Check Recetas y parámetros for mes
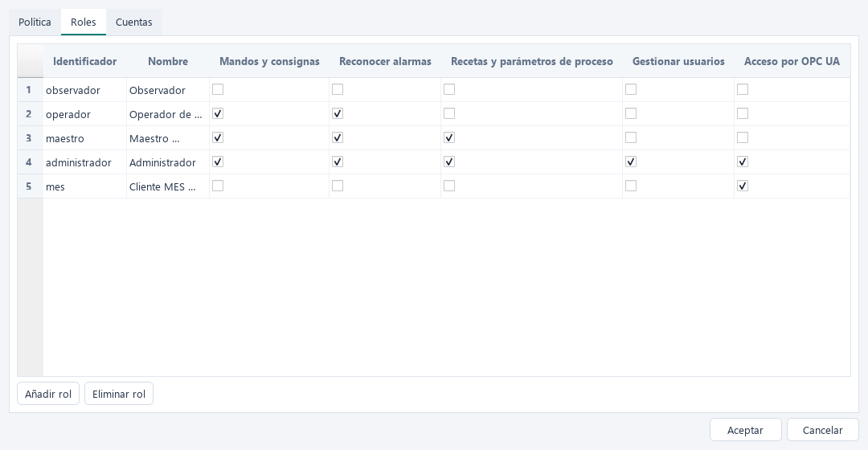 [x=449, y=186]
